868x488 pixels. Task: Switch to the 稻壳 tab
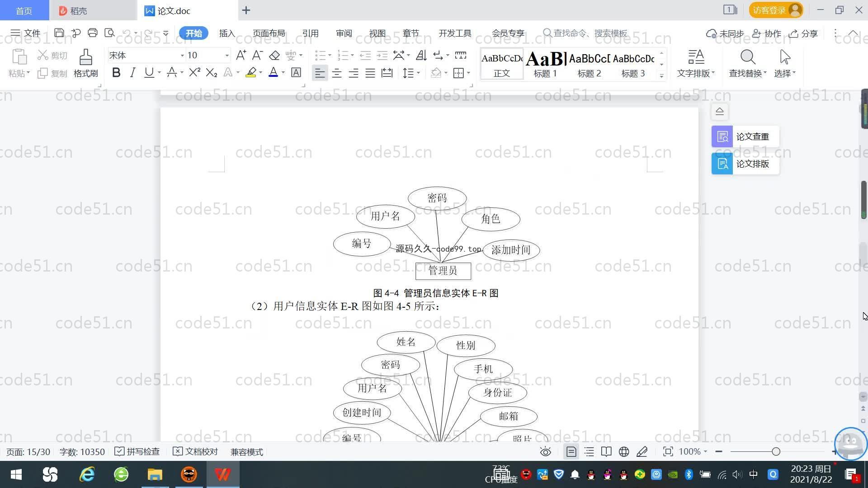93,10
